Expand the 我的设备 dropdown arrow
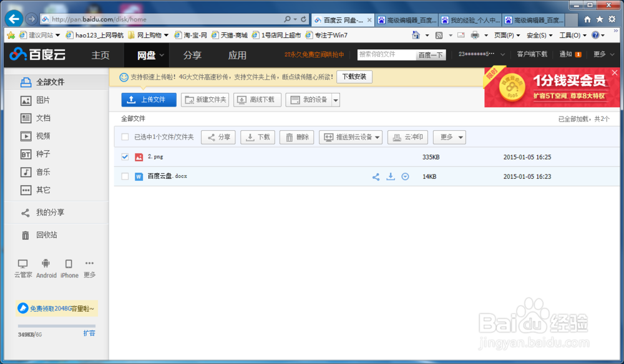The image size is (624, 364). [336, 100]
